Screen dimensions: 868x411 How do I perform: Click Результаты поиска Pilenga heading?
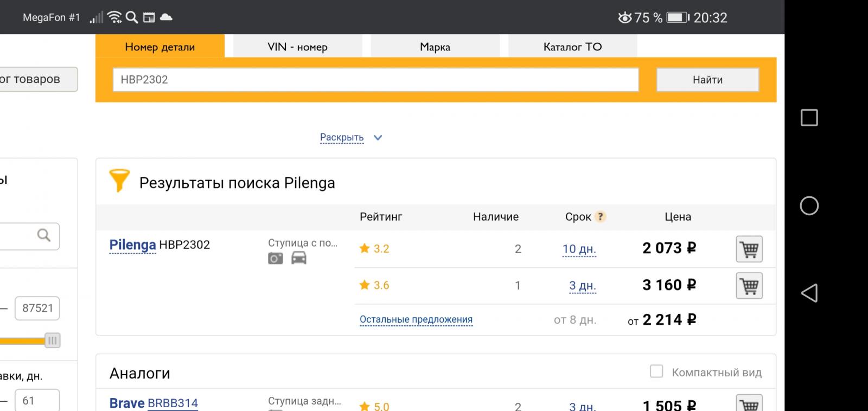click(237, 183)
